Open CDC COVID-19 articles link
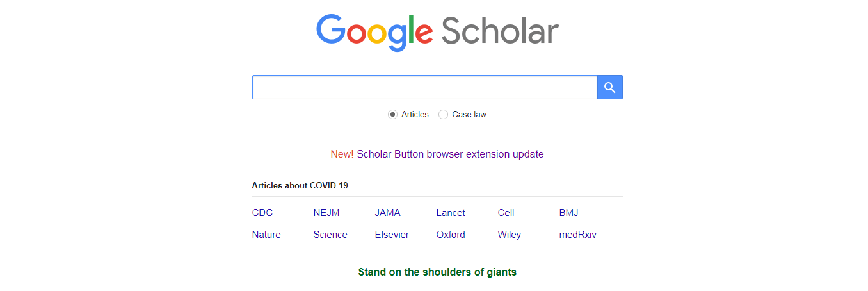Image resolution: width=868 pixels, height=291 pixels. [262, 213]
